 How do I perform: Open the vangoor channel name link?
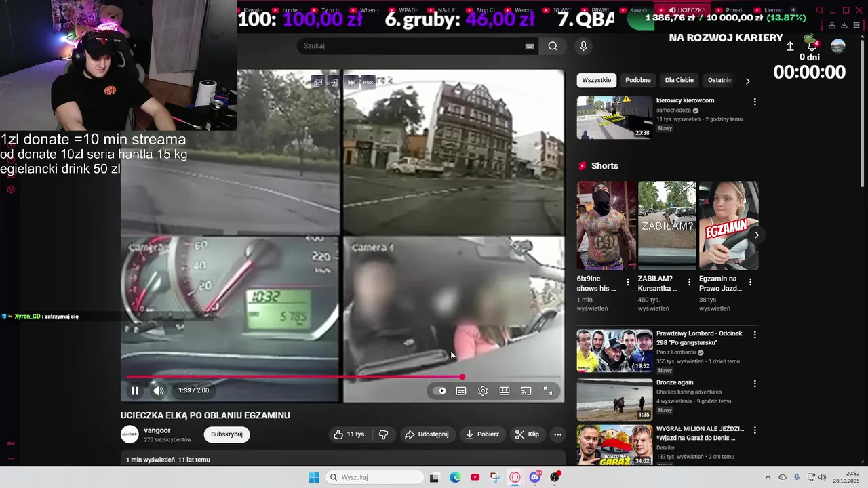(x=157, y=430)
